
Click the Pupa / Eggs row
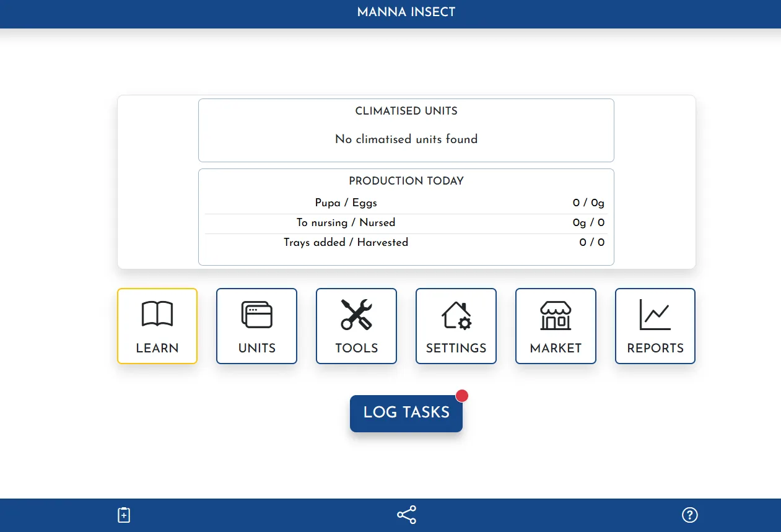pos(406,203)
